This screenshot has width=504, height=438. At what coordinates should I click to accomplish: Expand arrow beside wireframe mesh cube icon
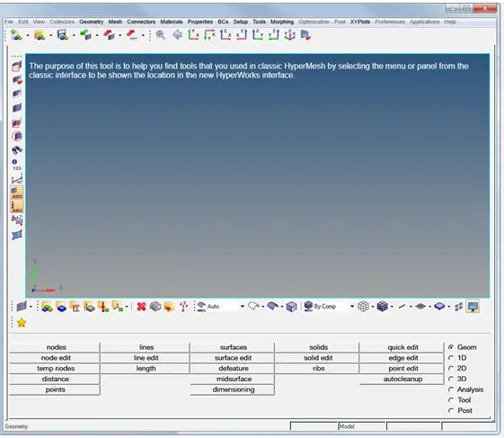(x=373, y=307)
